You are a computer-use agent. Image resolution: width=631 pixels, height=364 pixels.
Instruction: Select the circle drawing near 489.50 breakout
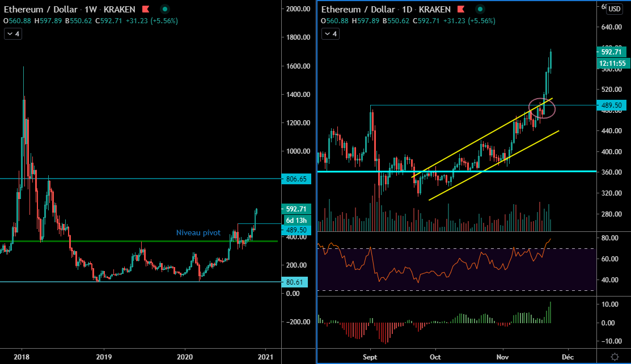pyautogui.click(x=541, y=107)
